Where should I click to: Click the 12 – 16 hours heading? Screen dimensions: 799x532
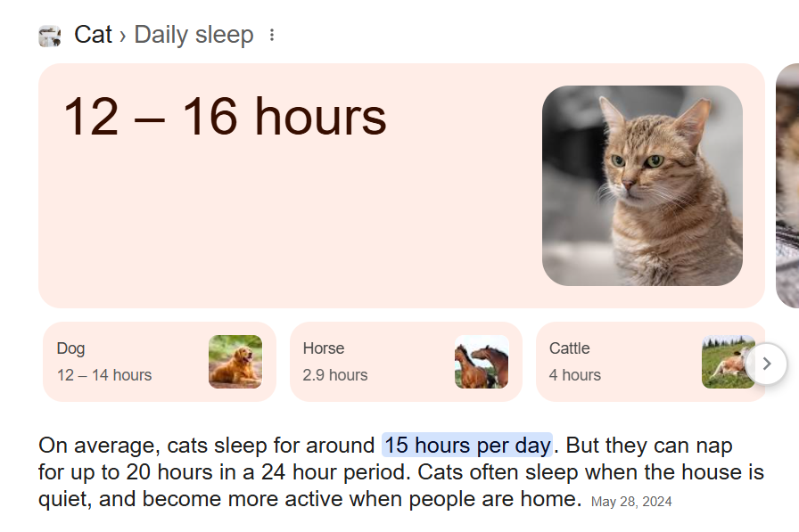click(225, 117)
